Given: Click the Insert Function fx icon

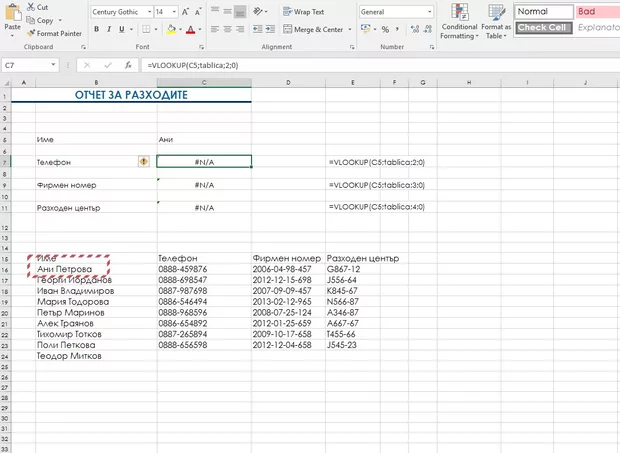Looking at the screenshot, I should 128,65.
